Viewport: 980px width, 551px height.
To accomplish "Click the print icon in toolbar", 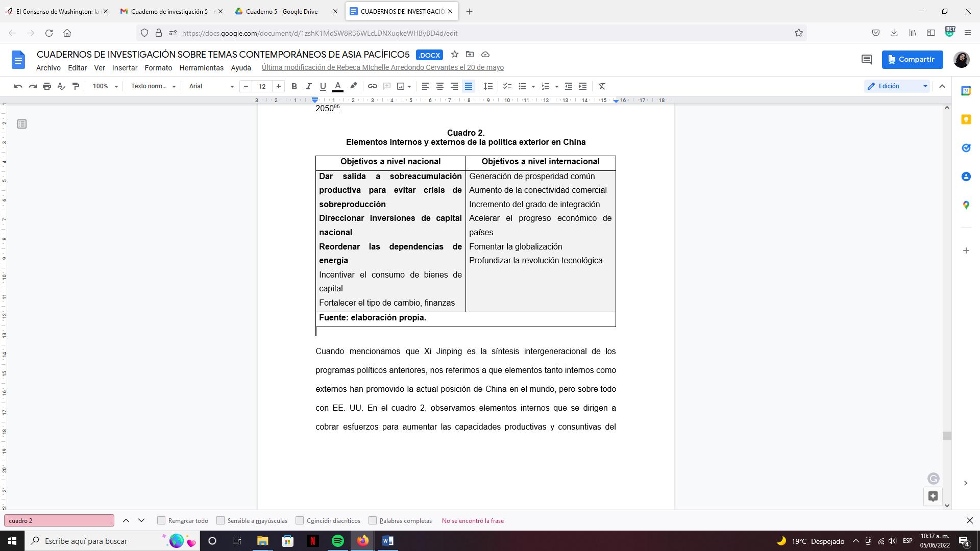I will click(x=47, y=86).
